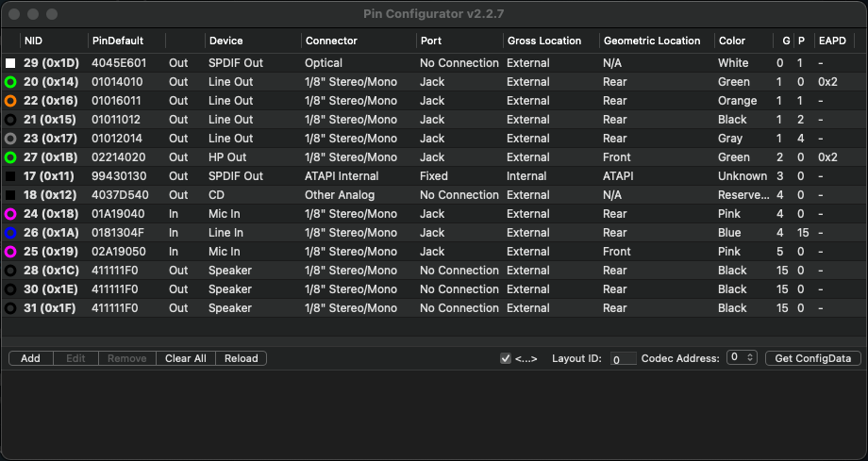
Task: Click white square icon of NID 29 (0x1D)
Action: [10, 63]
